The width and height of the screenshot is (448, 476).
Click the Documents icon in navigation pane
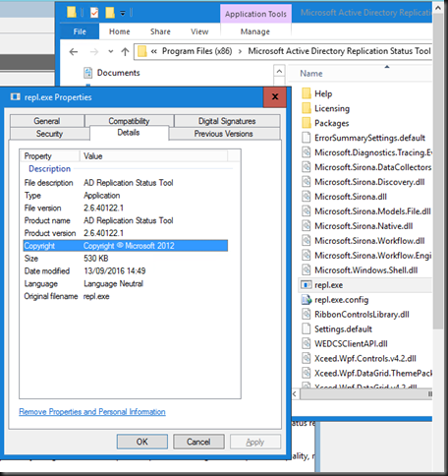[x=87, y=73]
